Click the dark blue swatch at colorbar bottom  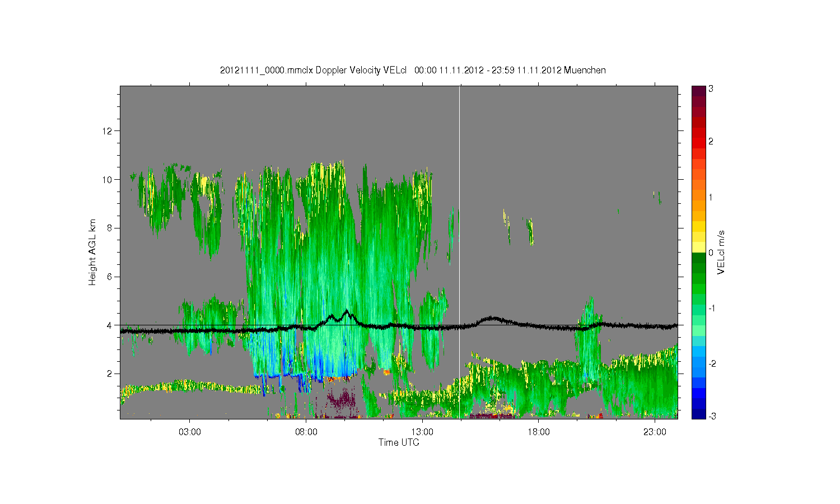tap(698, 413)
